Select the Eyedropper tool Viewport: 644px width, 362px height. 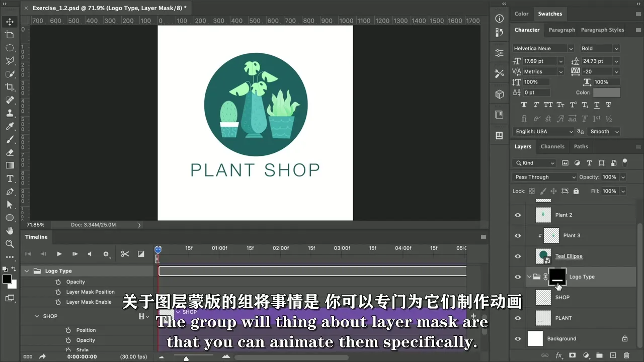point(10,126)
